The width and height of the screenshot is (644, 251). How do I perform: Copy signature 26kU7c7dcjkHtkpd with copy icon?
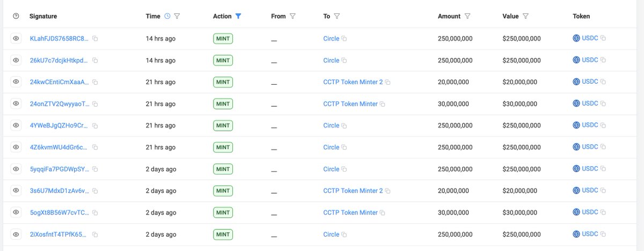click(x=95, y=61)
